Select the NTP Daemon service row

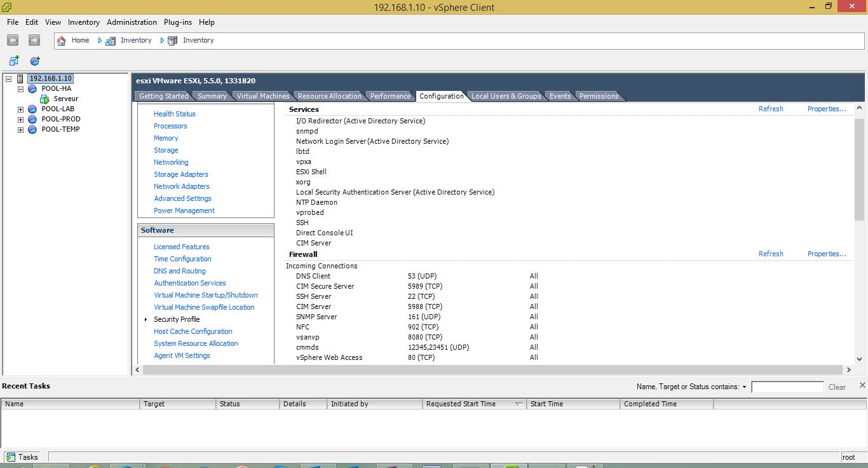[x=316, y=202]
